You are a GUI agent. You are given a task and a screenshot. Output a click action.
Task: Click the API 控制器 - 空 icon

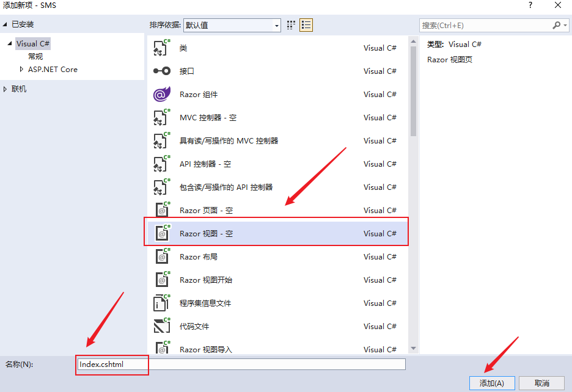pyautogui.click(x=162, y=164)
